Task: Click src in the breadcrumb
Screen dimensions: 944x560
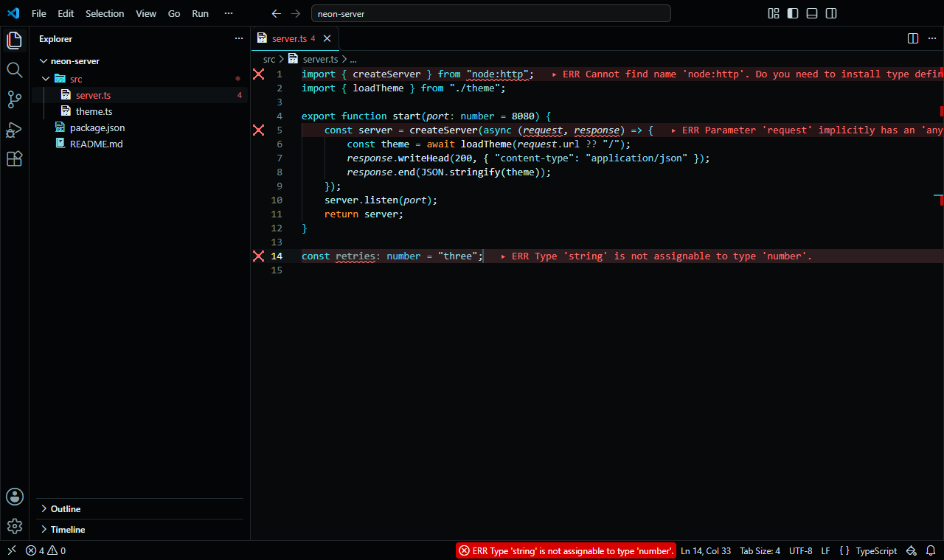Action: (269, 59)
